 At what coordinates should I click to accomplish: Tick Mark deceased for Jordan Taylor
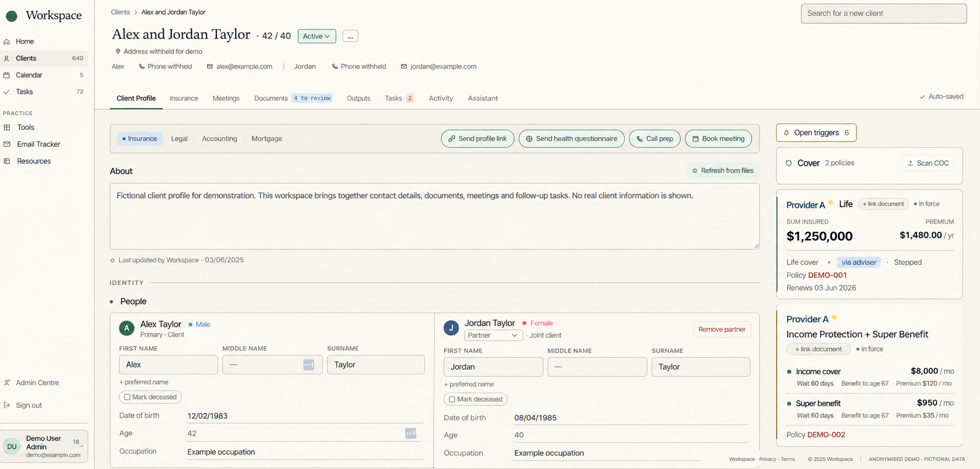coord(452,399)
